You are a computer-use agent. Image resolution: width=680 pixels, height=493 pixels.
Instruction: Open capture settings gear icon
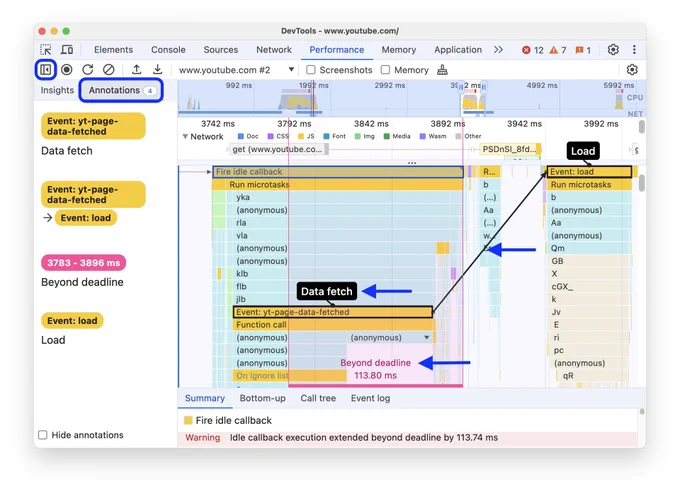pyautogui.click(x=632, y=70)
